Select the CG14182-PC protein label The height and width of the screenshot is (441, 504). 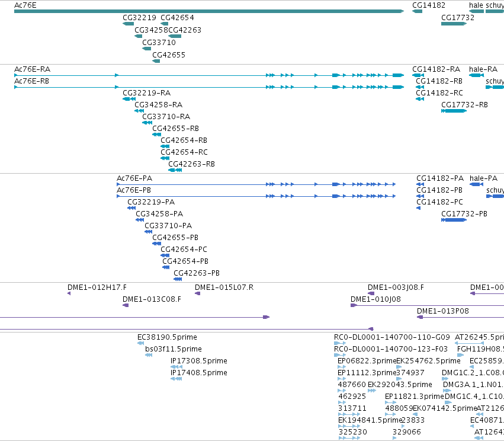point(439,202)
